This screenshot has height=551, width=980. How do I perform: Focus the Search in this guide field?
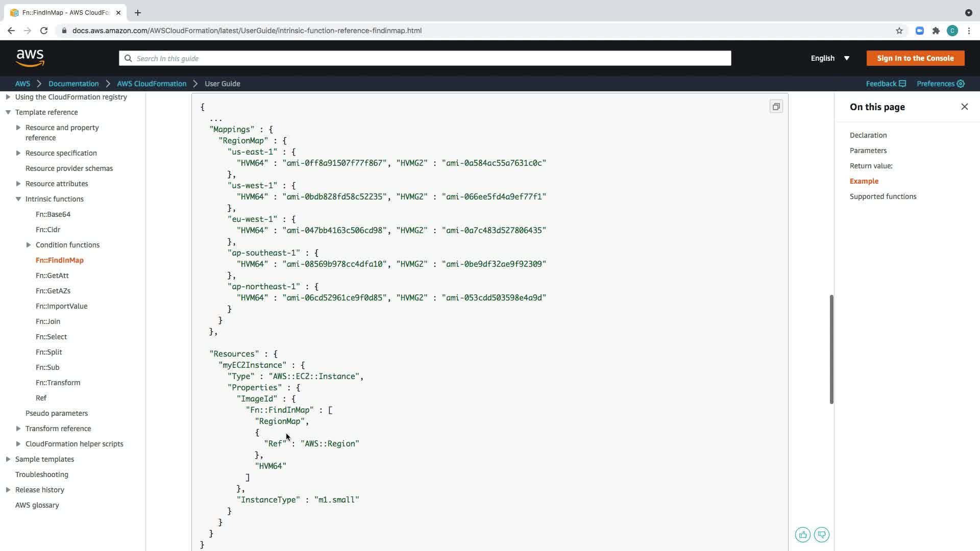pyautogui.click(x=425, y=58)
